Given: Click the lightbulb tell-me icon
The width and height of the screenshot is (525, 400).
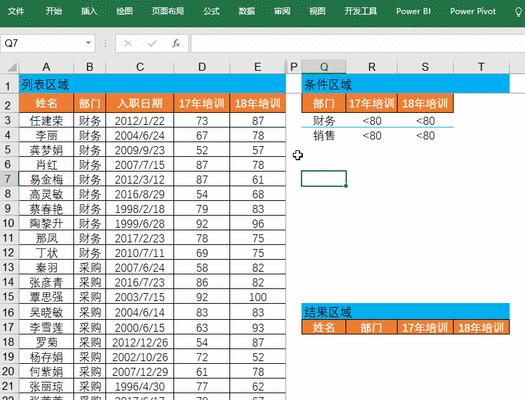Looking at the screenshot, I should 518,12.
